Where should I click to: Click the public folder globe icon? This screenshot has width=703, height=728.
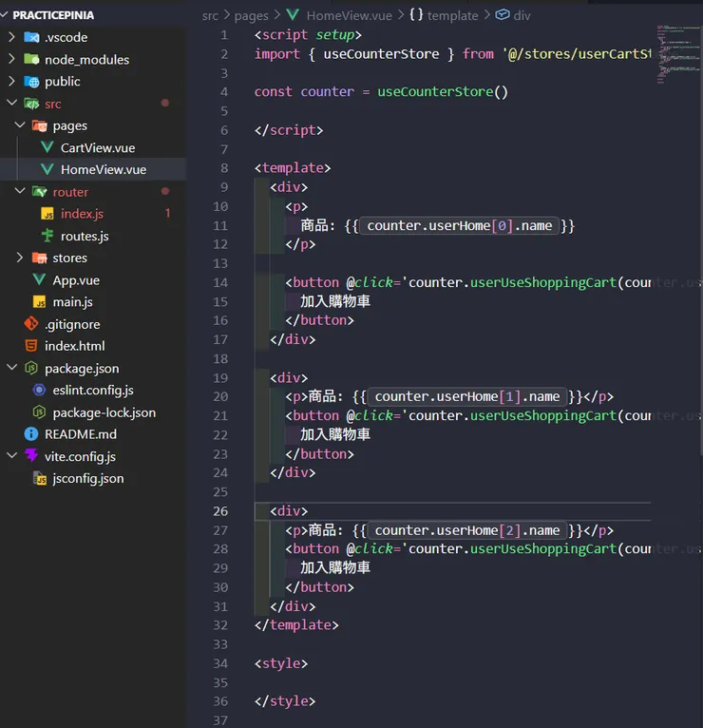tap(31, 82)
